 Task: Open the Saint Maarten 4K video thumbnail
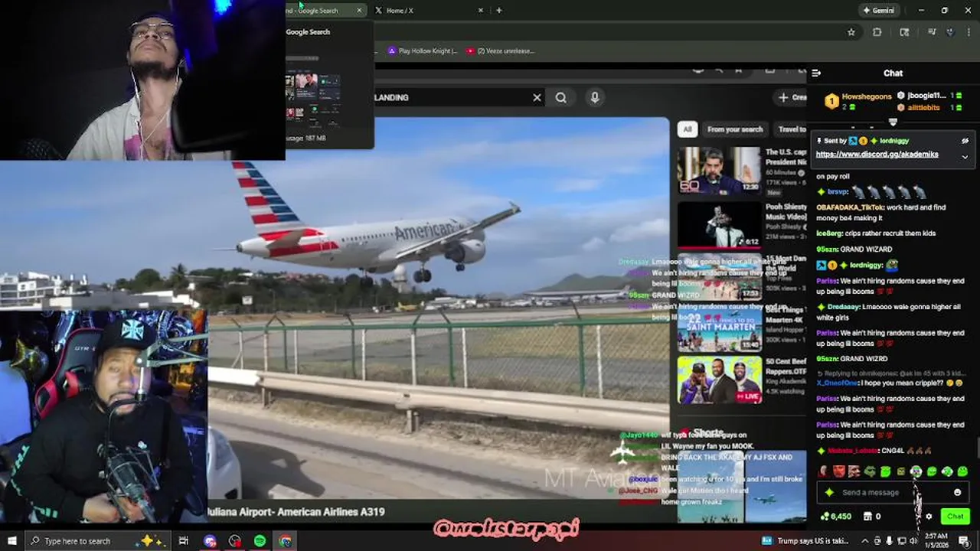click(x=720, y=329)
